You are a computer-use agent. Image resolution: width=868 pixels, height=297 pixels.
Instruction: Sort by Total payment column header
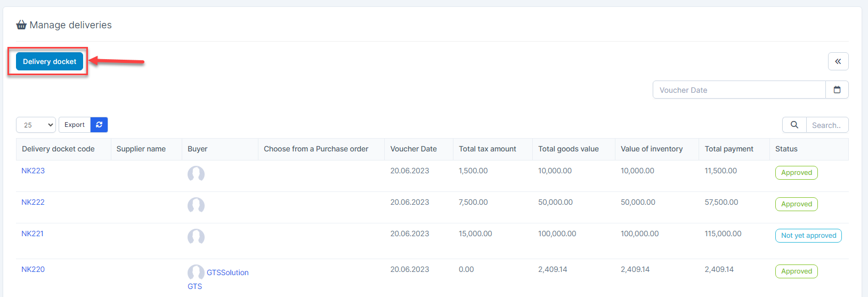pyautogui.click(x=729, y=149)
